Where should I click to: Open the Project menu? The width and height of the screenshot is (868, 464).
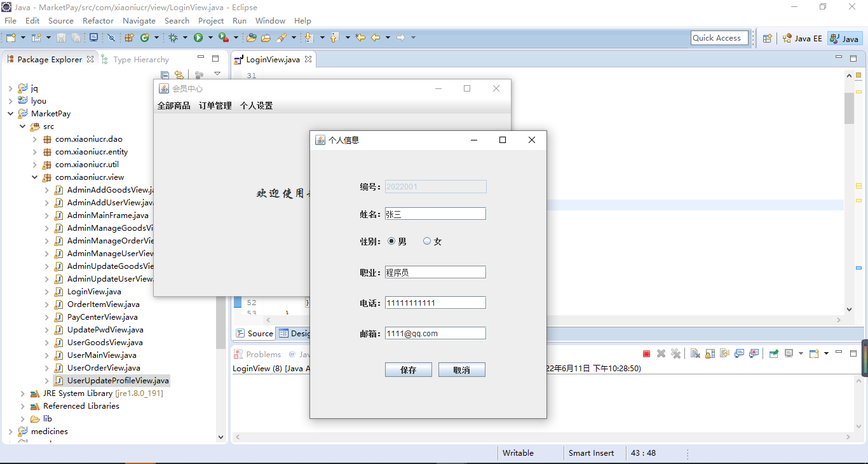click(211, 21)
